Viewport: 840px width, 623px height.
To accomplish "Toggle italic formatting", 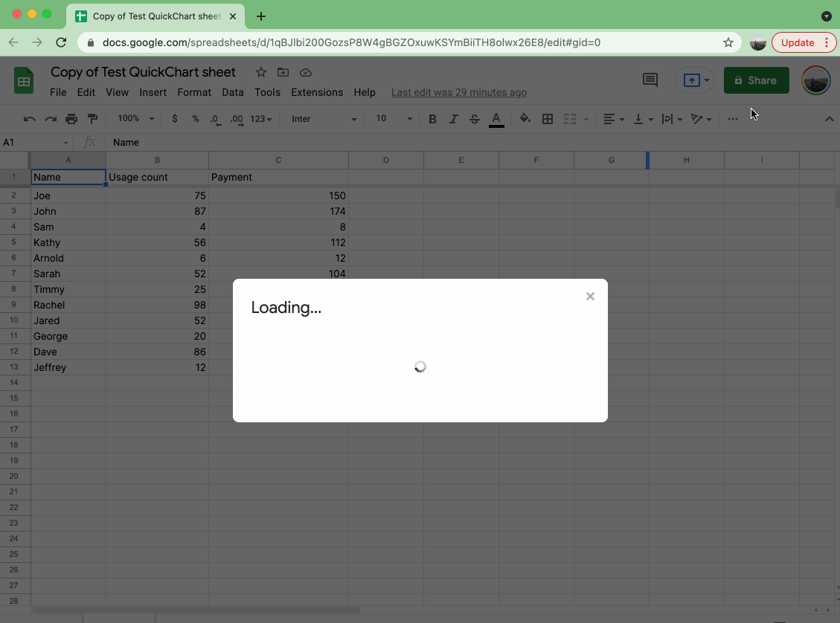I will click(x=453, y=118).
